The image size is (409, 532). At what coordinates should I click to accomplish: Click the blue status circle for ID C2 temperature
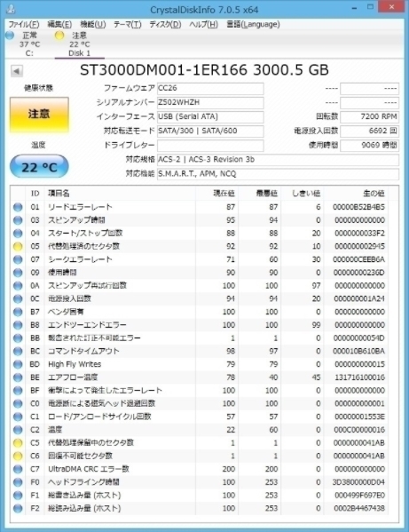[18, 430]
